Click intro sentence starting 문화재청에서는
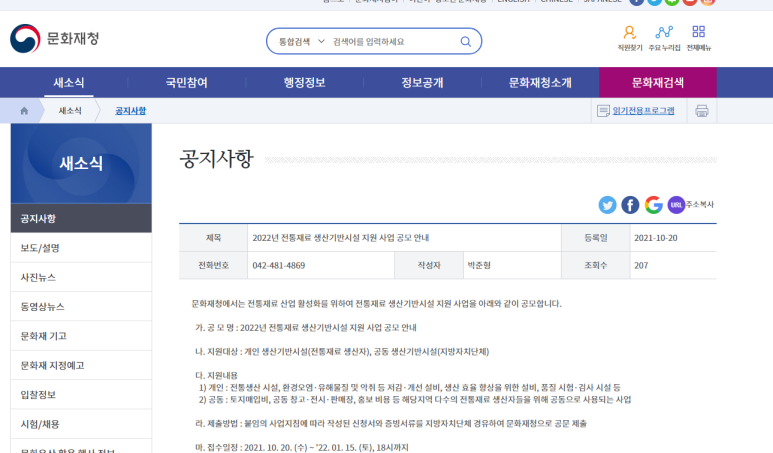Viewport: 773px width, 453px height. point(377,304)
